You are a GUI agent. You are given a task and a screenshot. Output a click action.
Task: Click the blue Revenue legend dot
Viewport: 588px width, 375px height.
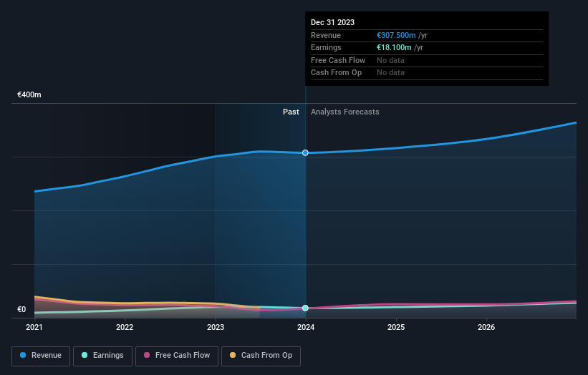[23, 355]
